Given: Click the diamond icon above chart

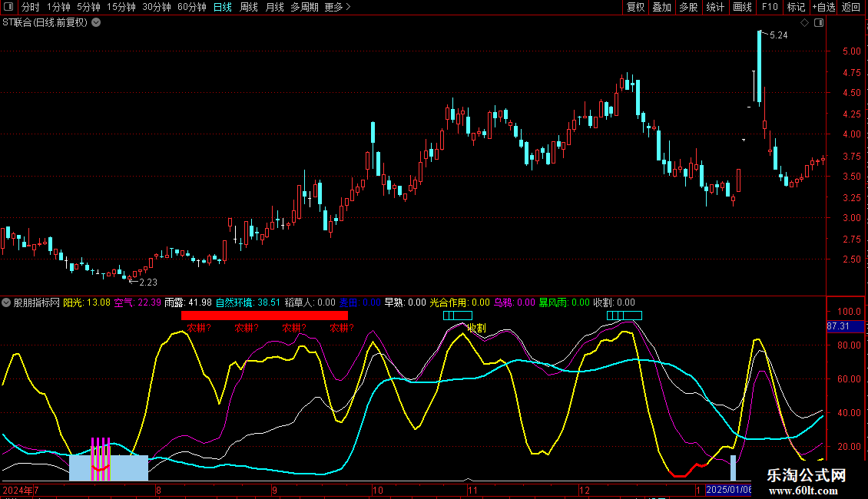Looking at the screenshot, I should pyautogui.click(x=804, y=23).
